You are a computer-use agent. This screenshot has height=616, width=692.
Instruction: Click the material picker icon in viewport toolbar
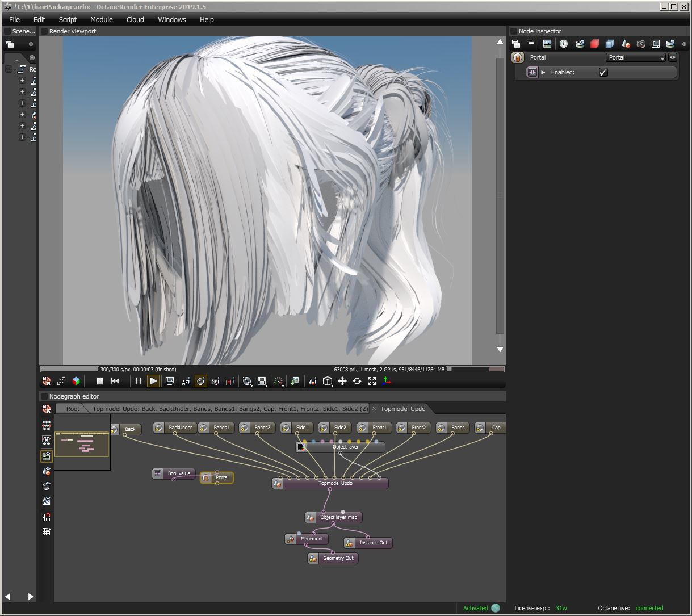coord(215,382)
